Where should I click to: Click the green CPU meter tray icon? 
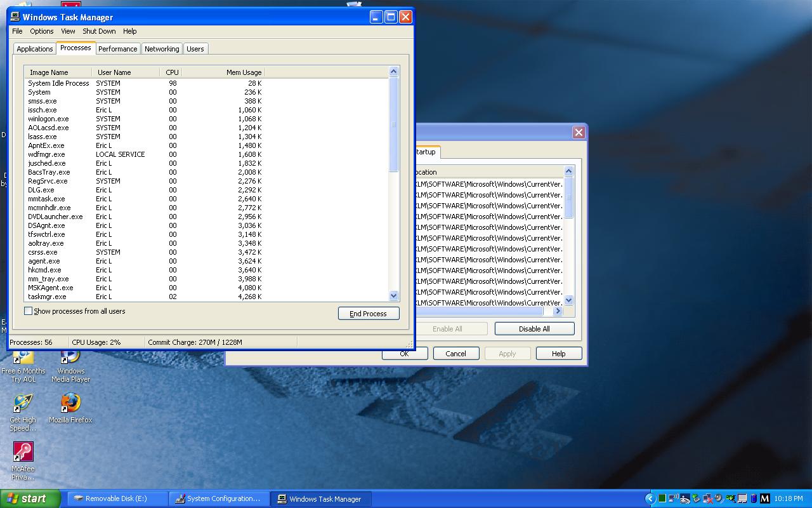click(x=662, y=498)
